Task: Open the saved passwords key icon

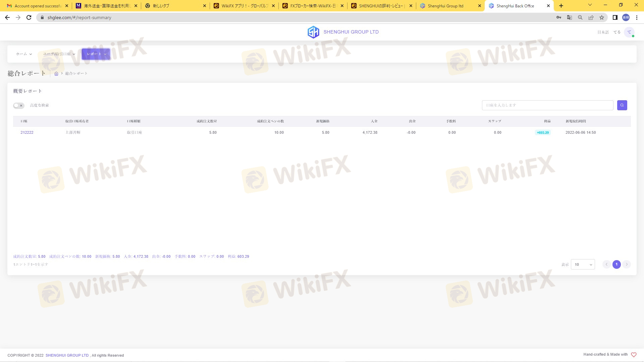Action: 559,17
